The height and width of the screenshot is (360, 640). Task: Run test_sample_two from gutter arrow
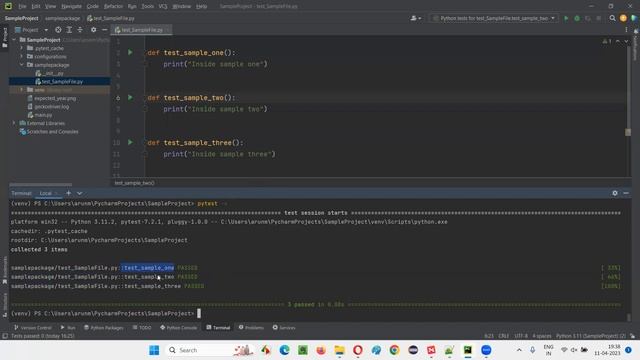point(130,98)
